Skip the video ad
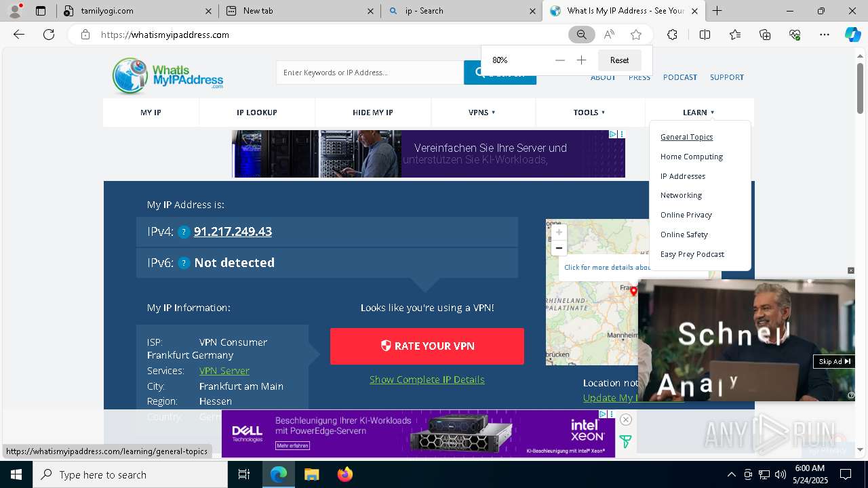The height and width of the screenshot is (488, 868). [x=833, y=361]
